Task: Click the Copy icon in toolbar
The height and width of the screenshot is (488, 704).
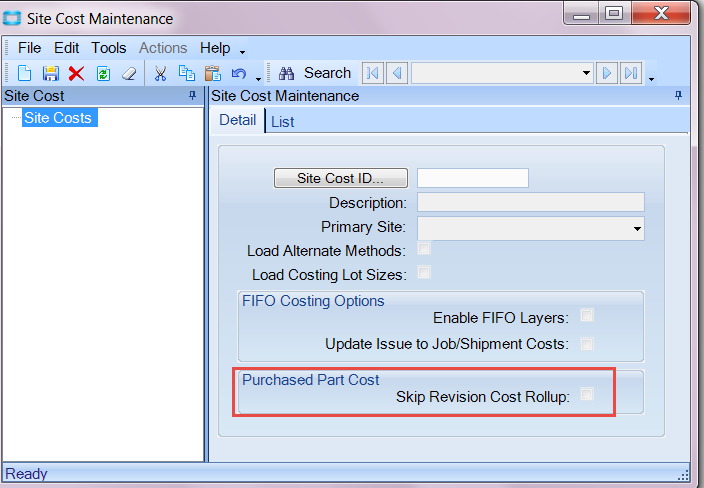Action: click(x=186, y=73)
